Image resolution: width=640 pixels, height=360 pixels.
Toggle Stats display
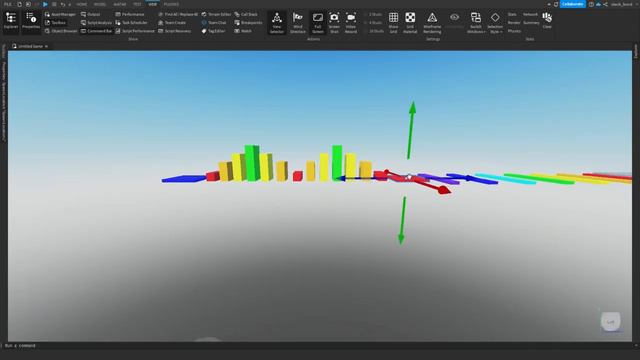click(x=512, y=14)
